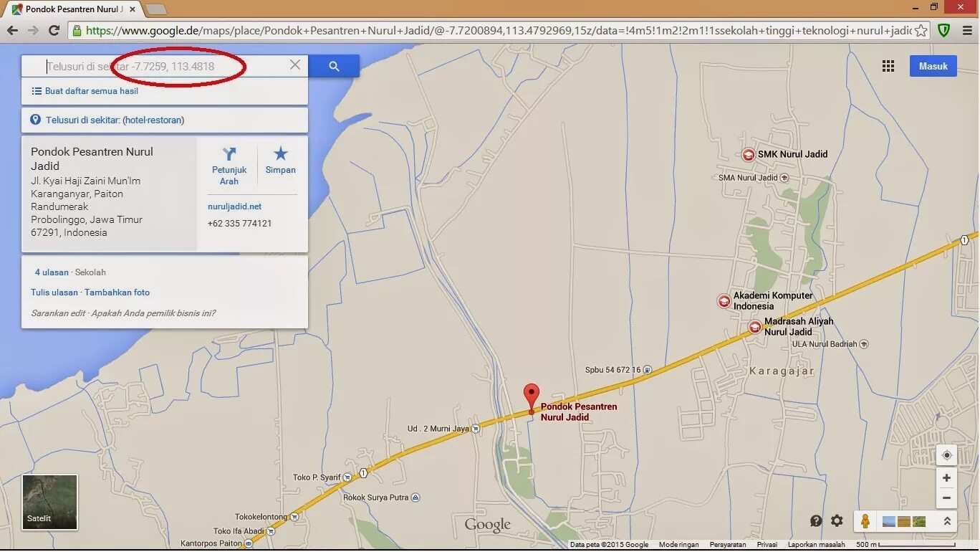The height and width of the screenshot is (552, 980).
Task: Reload page with browser refresh icon
Action: (54, 30)
